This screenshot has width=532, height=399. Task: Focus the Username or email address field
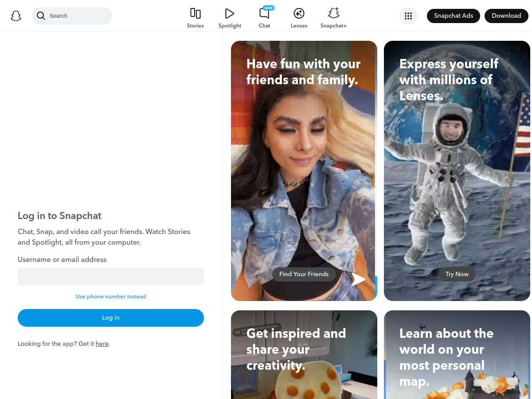(111, 277)
